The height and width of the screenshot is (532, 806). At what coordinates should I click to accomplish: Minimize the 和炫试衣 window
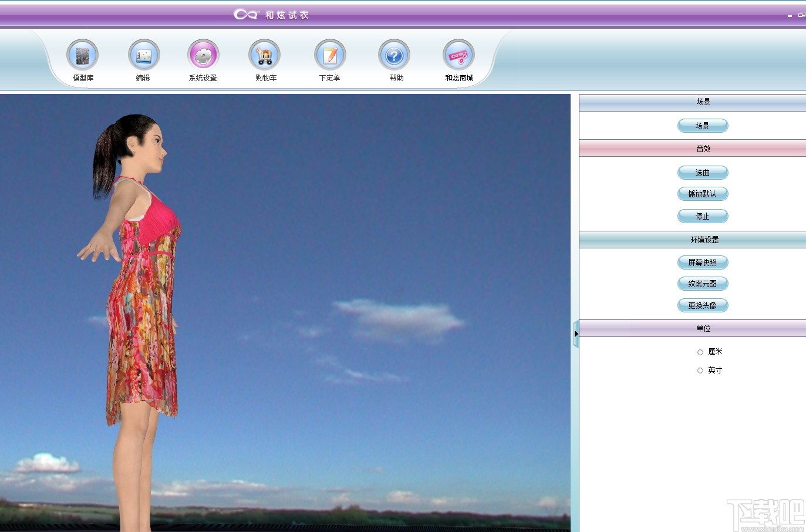(x=790, y=16)
